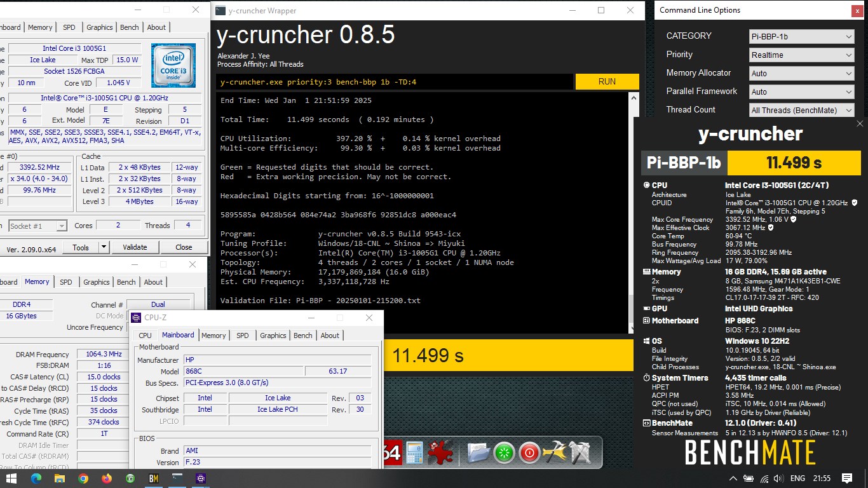The height and width of the screenshot is (488, 868).
Task: Open Memory tab in CPU-Z Mainboard window
Action: (x=214, y=335)
